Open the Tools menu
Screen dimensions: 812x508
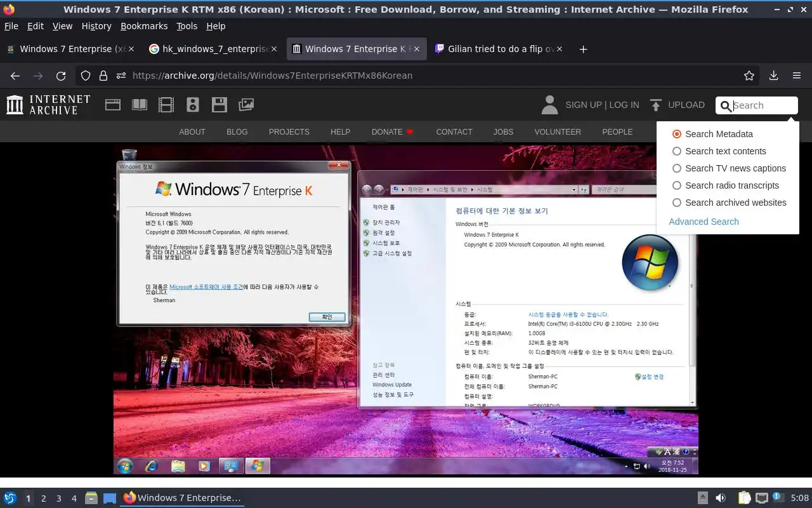point(187,26)
